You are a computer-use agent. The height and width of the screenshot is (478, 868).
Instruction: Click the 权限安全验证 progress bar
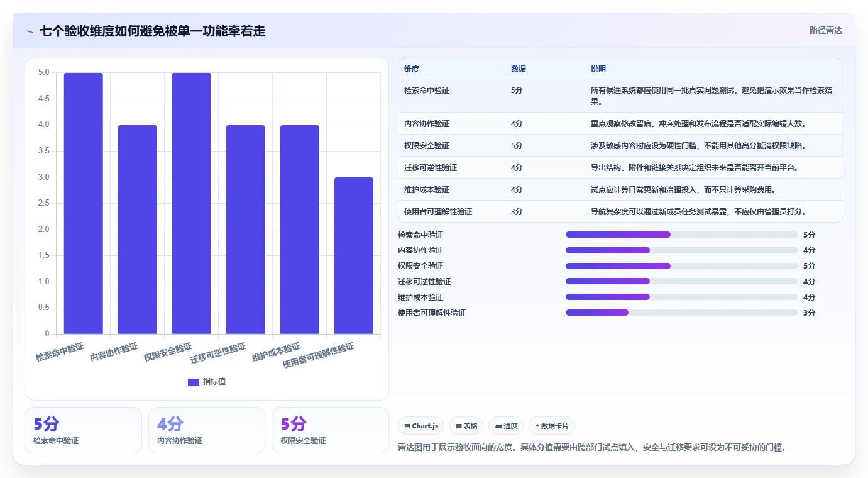[x=681, y=266]
